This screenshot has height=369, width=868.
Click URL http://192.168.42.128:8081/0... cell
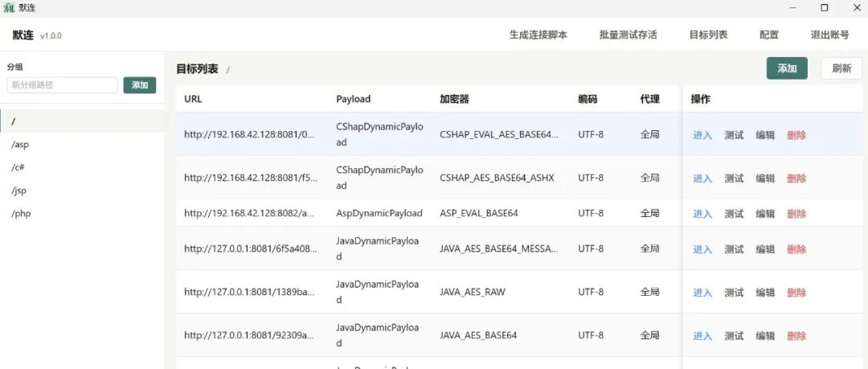[250, 134]
